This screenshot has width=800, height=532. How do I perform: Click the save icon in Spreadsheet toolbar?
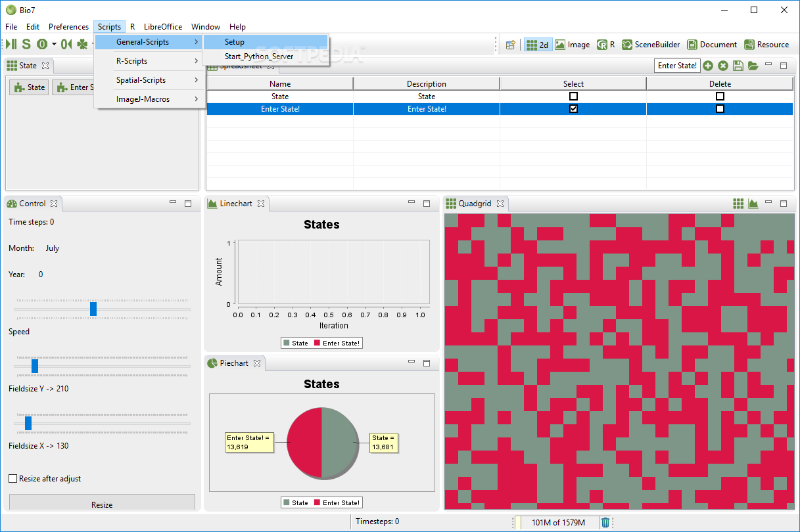(738, 66)
